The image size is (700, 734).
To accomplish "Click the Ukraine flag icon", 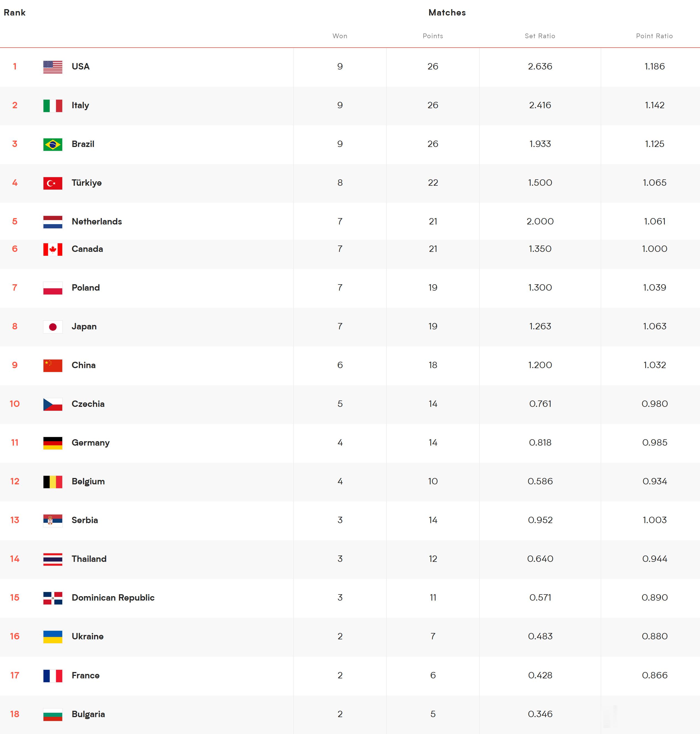I will (53, 637).
